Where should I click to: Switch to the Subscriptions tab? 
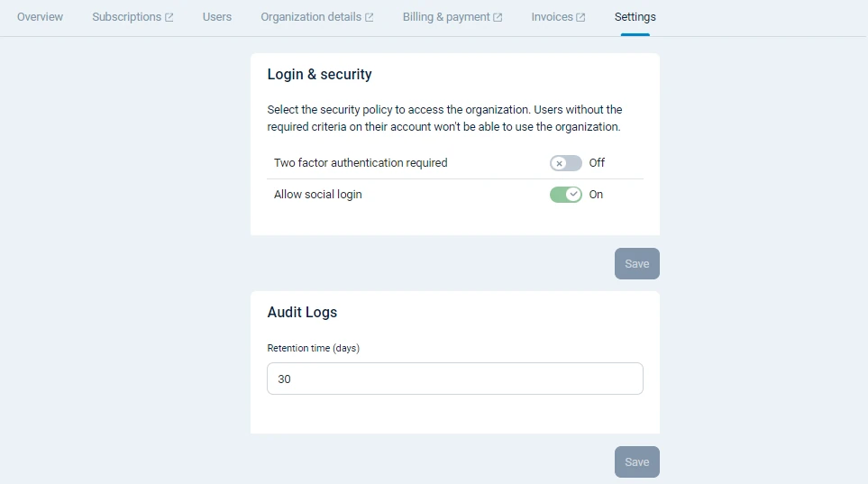coord(126,17)
